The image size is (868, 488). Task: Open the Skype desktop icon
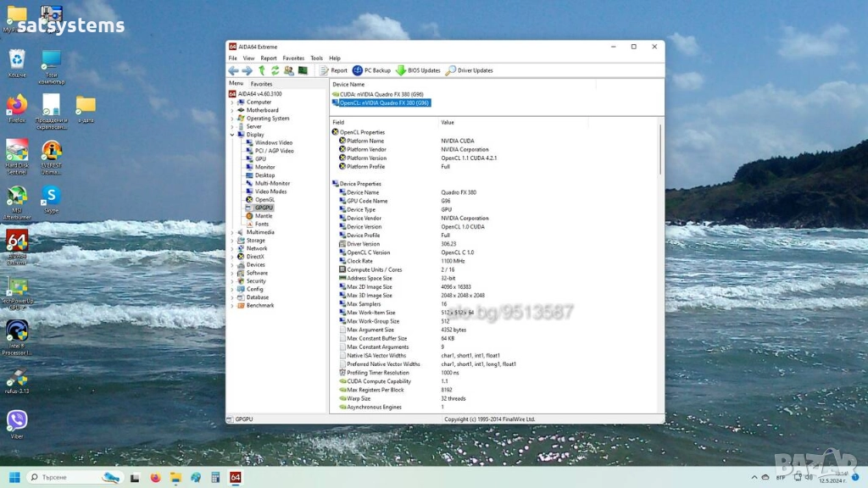coord(52,197)
